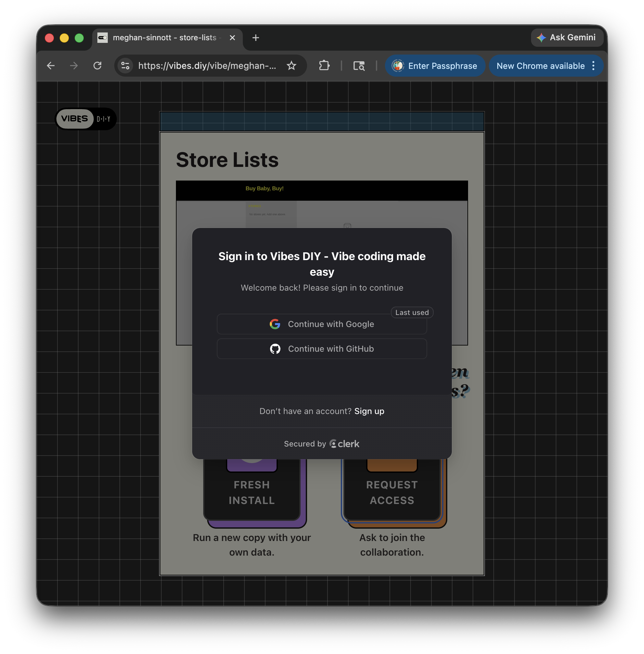Bookmark this page with the star icon
Viewport: 644px width, 654px height.
pos(291,66)
